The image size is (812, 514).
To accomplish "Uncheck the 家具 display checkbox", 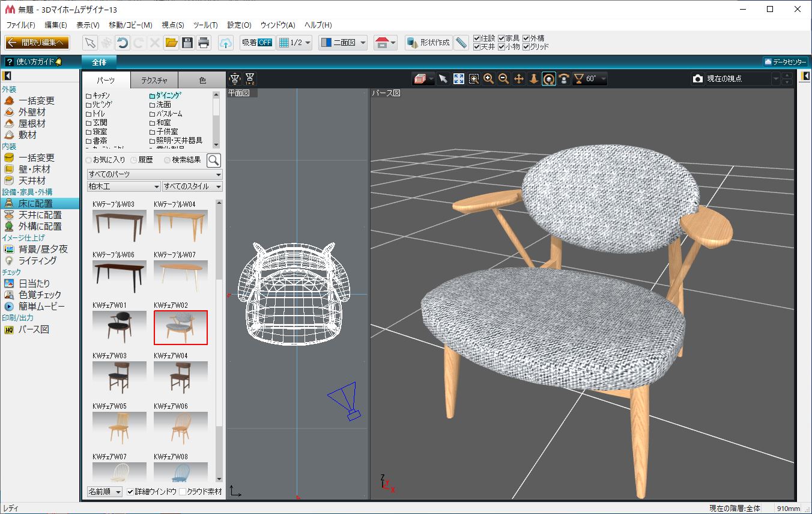I will [501, 38].
